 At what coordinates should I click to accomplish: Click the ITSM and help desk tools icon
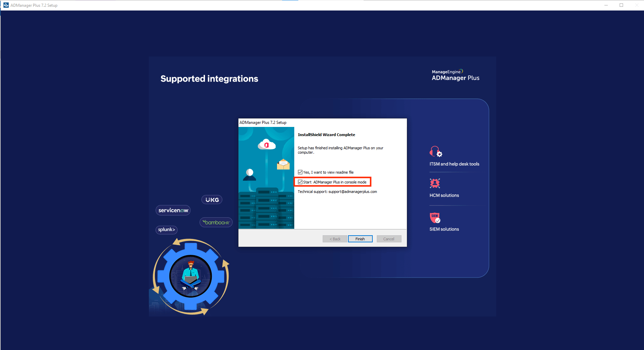(435, 152)
